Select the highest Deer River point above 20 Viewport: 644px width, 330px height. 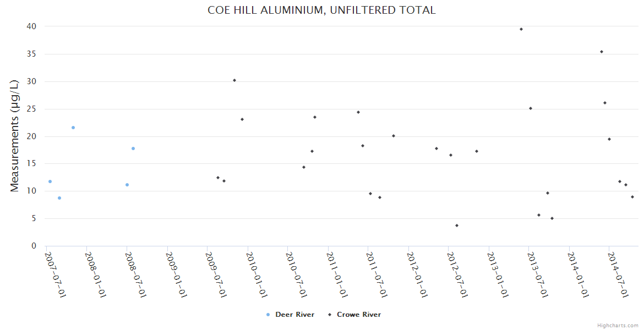tap(73, 128)
